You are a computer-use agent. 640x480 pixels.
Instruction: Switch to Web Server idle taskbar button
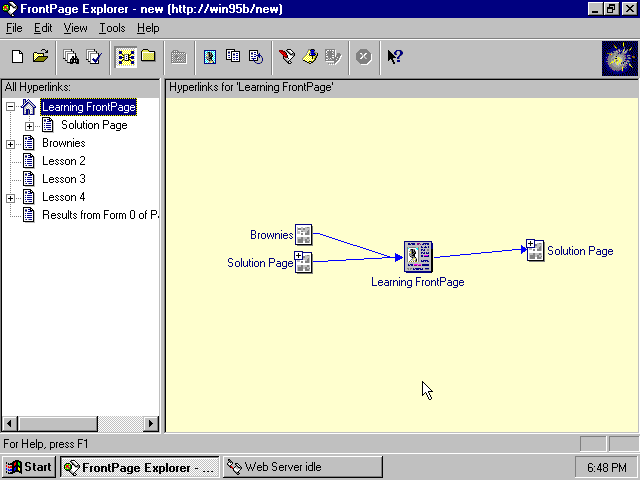coord(302,467)
